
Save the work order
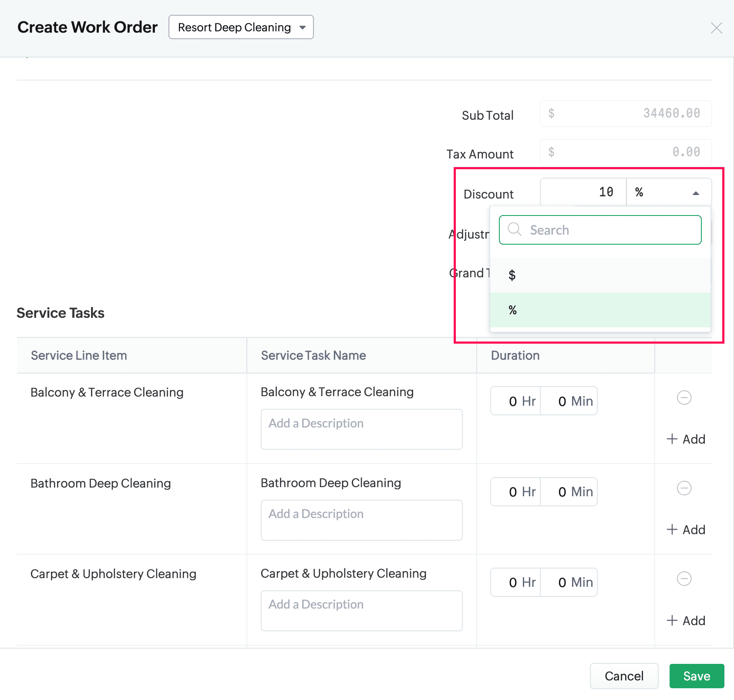tap(697, 676)
